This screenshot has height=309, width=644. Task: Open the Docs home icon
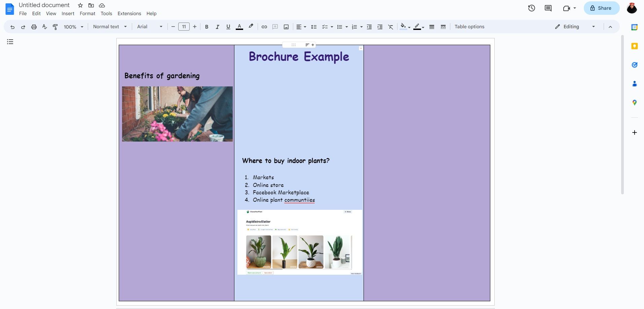point(10,9)
